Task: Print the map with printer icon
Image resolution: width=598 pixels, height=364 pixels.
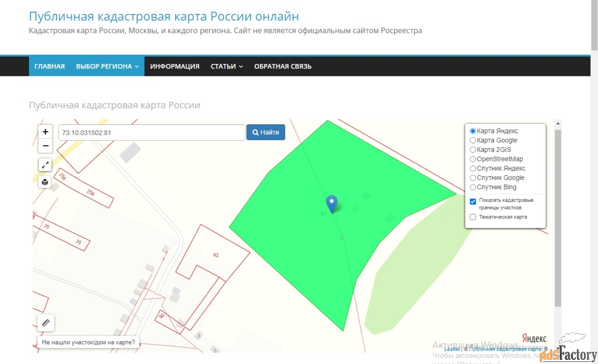Action: pos(45,182)
